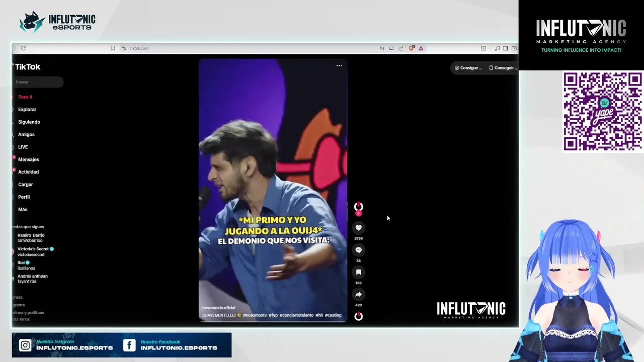Click the Conseguir app button
The width and height of the screenshot is (644, 362).
pyautogui.click(x=503, y=68)
